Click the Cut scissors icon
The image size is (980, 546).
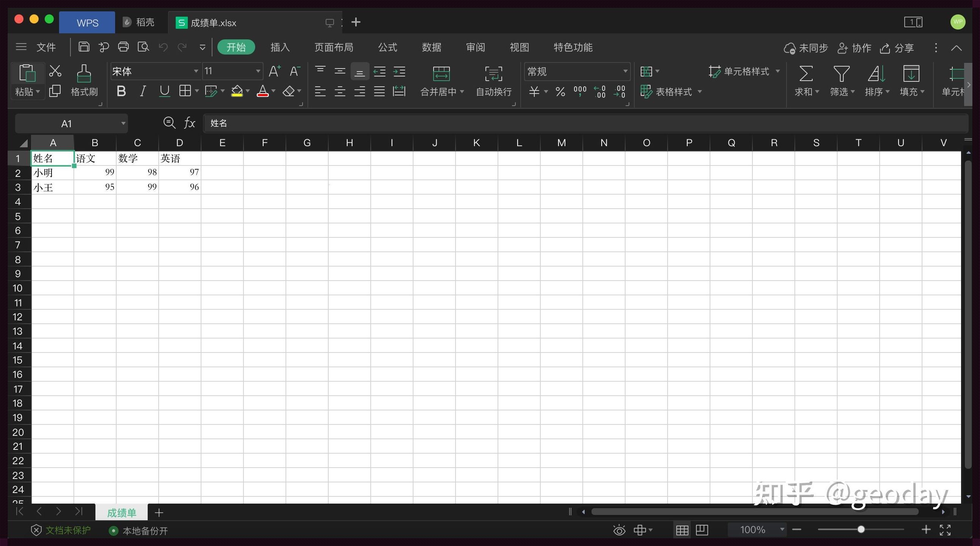tap(55, 71)
